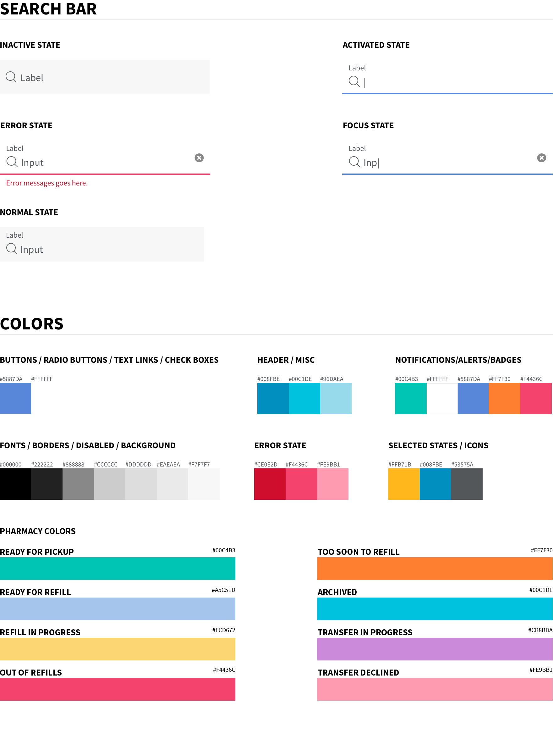Select the #F7F7F7 swatch
Screen dimensions: 553x756
(x=204, y=484)
